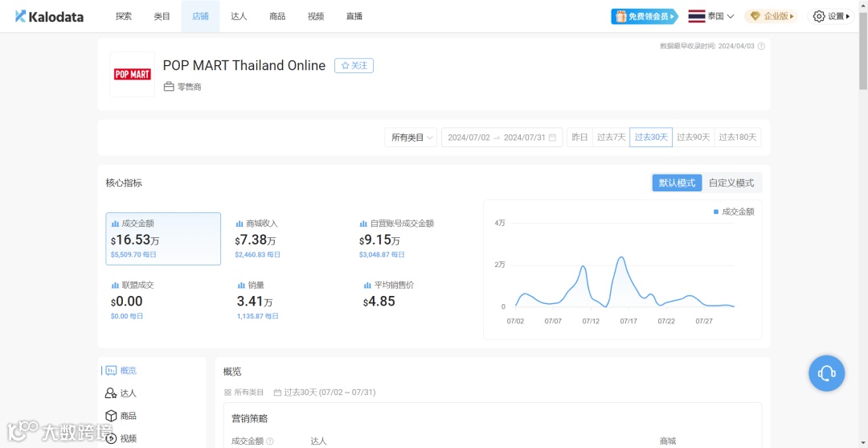Select the 联盟成交 metric card
The height and width of the screenshot is (448, 868).
pyautogui.click(x=163, y=300)
